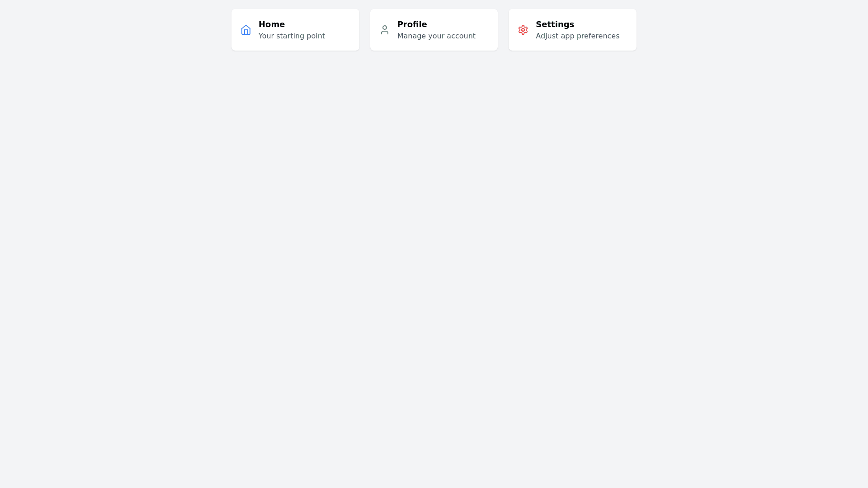The height and width of the screenshot is (488, 868).
Task: Select the leftmost card labeled Home
Action: [x=295, y=30]
